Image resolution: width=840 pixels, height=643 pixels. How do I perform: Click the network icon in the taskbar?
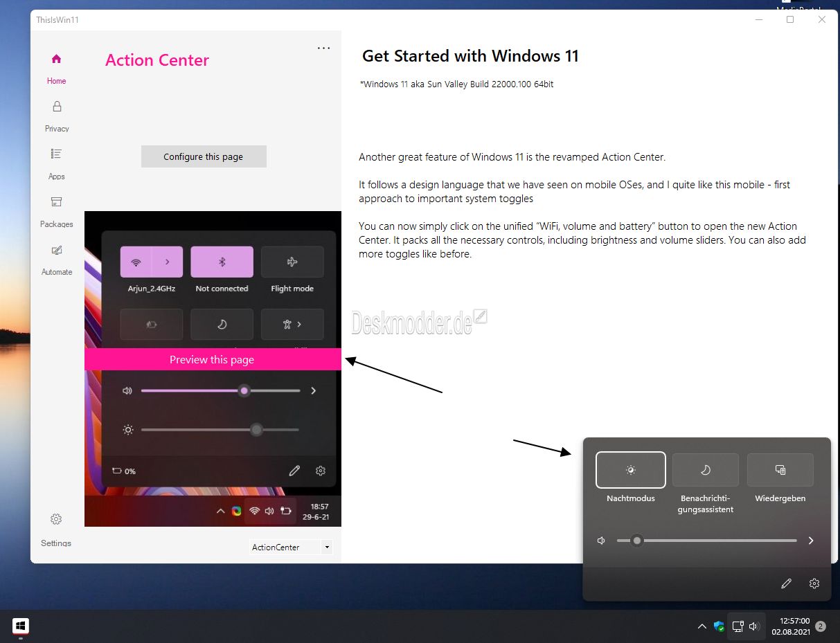pos(738,626)
